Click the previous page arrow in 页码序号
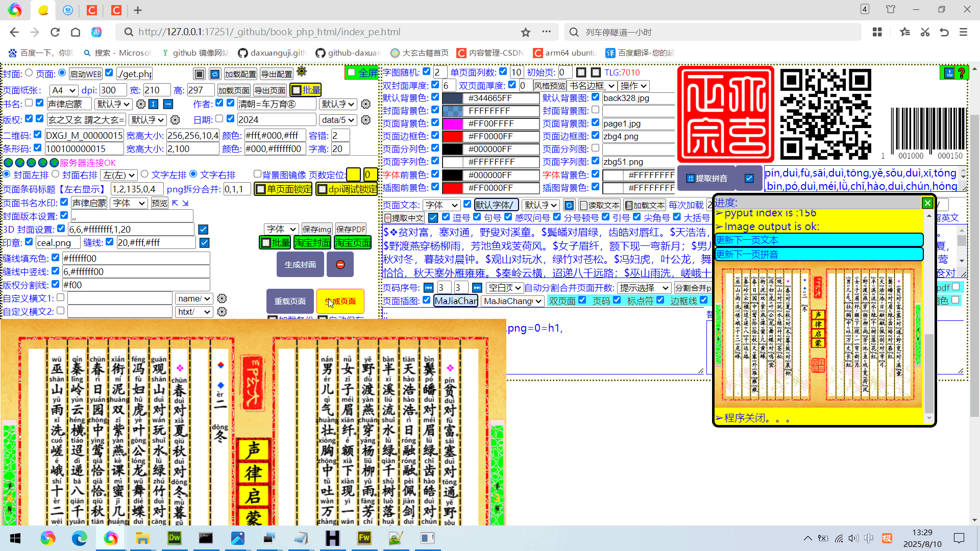This screenshot has height=551, width=980. [x=429, y=288]
